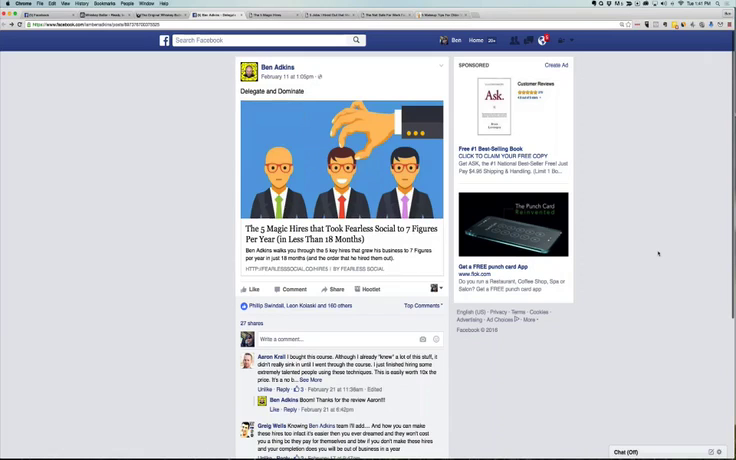Click the bookmark star in address bar
The width and height of the screenshot is (736, 460).
629,24
